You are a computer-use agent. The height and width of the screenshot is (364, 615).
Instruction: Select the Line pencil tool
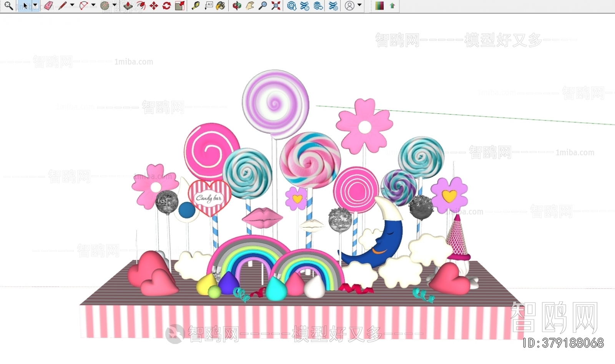(x=62, y=6)
